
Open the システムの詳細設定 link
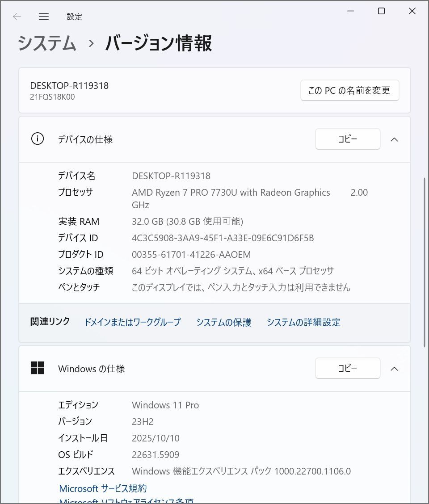(x=303, y=322)
